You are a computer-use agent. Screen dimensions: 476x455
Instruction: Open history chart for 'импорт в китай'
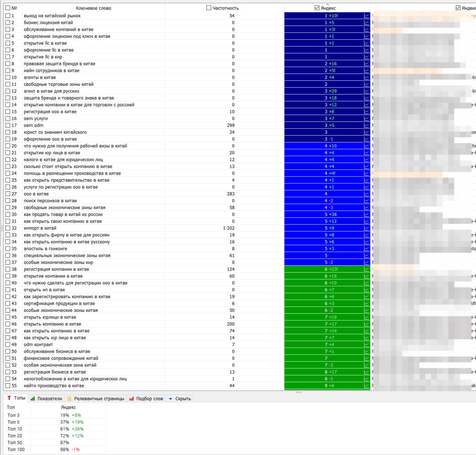366,228
